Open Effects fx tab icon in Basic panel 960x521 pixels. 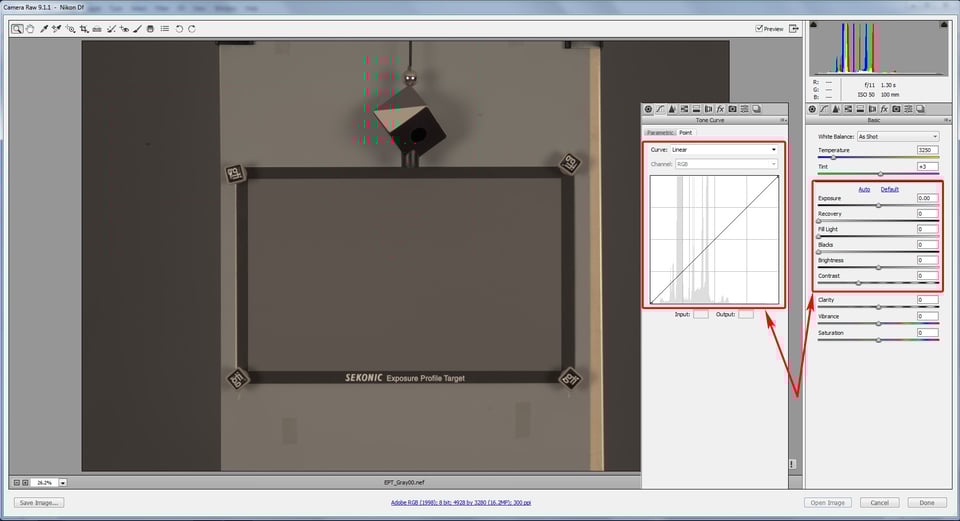point(884,109)
